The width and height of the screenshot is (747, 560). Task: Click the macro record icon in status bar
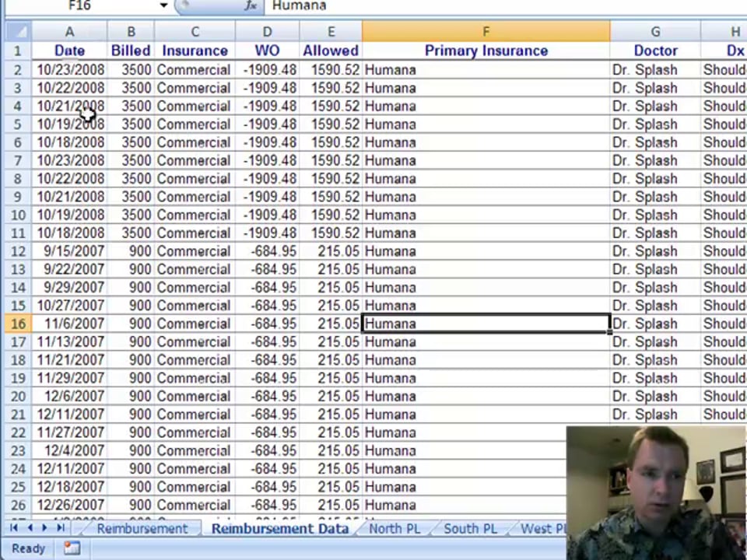click(x=72, y=548)
